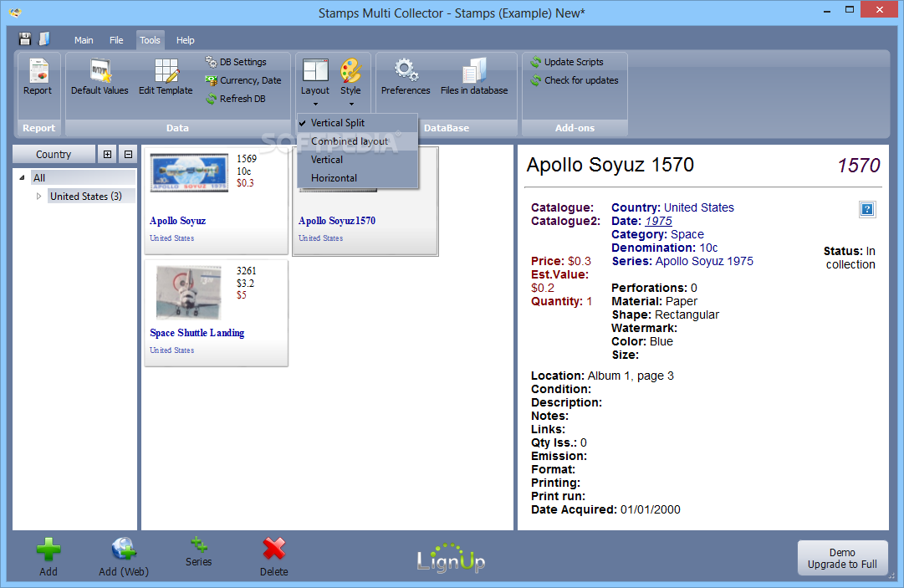Image resolution: width=904 pixels, height=588 pixels.
Task: Open Preferences gear icon
Action: tap(406, 77)
